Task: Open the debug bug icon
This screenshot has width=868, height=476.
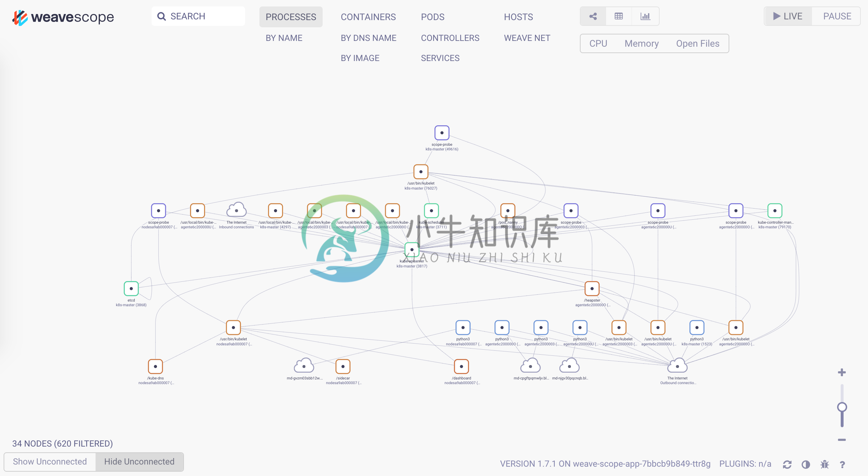Action: point(825,465)
